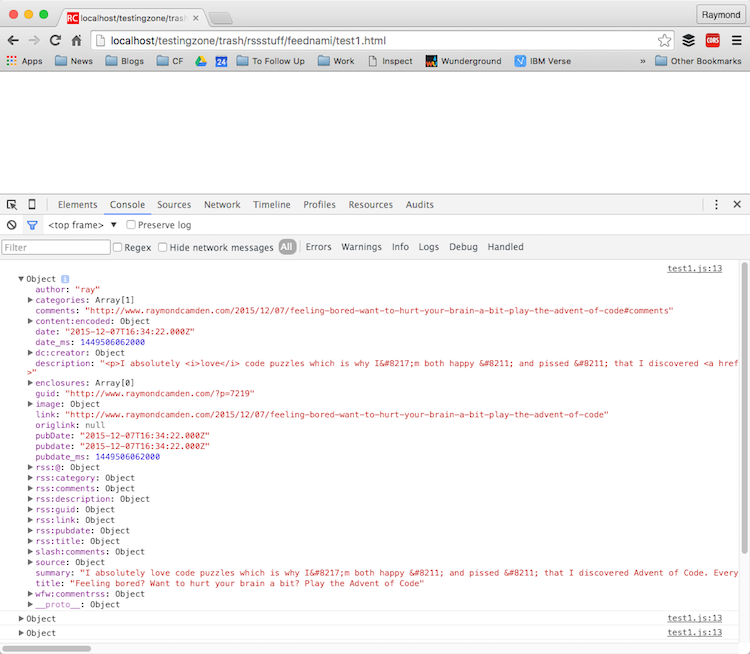Filter console by Debug
Image resolution: width=750 pixels, height=654 pixels.
pos(463,247)
